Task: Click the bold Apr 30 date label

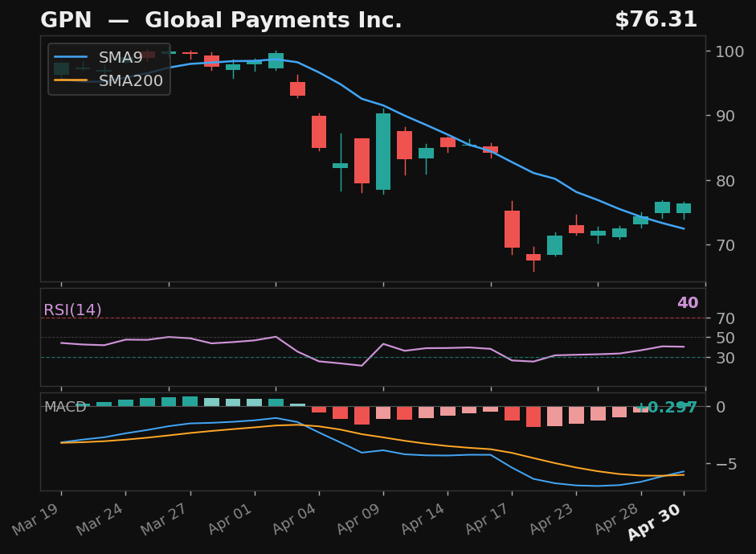Action: [654, 522]
